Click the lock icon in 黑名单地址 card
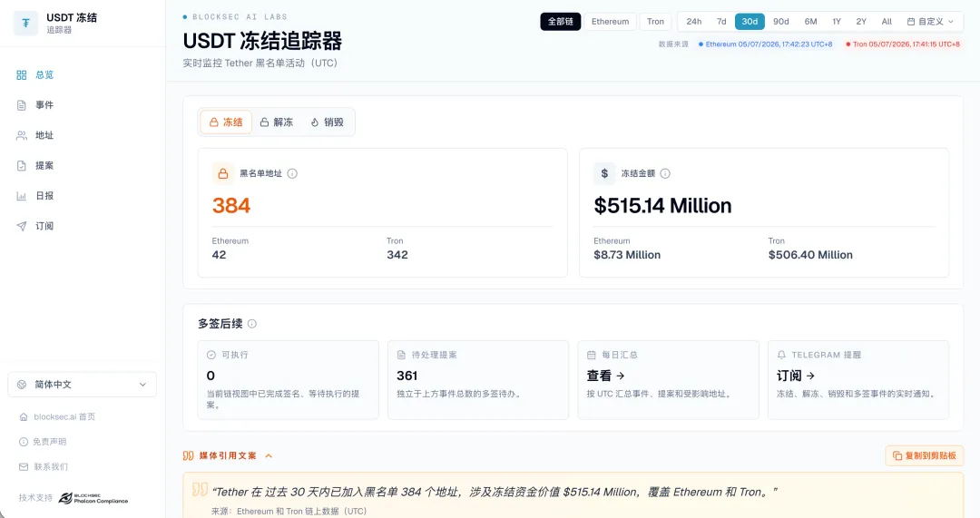Viewport: 980px width, 518px height. click(x=223, y=173)
